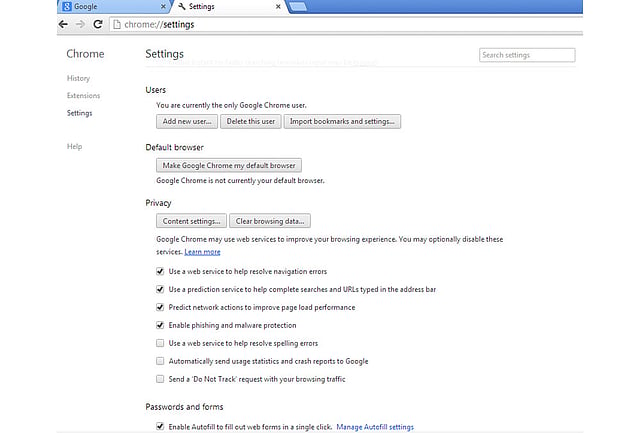640x433 pixels.
Task: Reload the page with the refresh icon
Action: coord(98,24)
